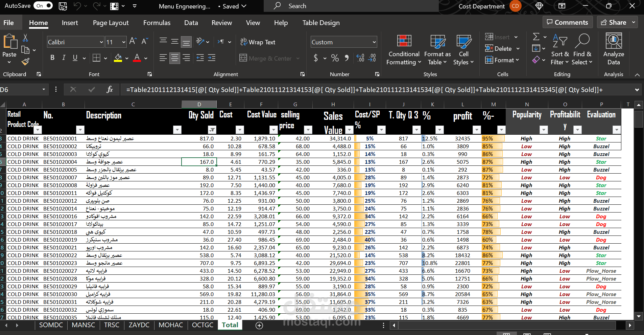Open the Share dropdown arrow
This screenshot has height=335, width=644.
pos(634,22)
